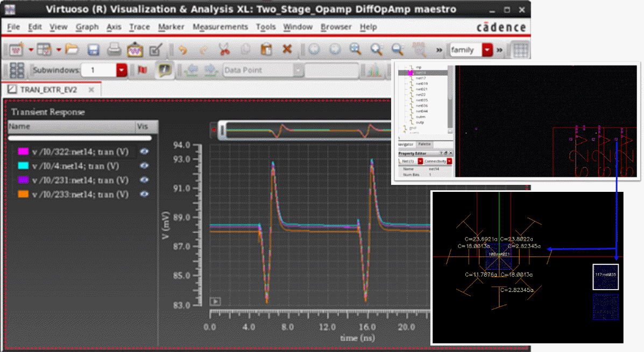Toggle eye icon for v /I0/233:net14 trace
This screenshot has height=352, width=644.
click(144, 194)
